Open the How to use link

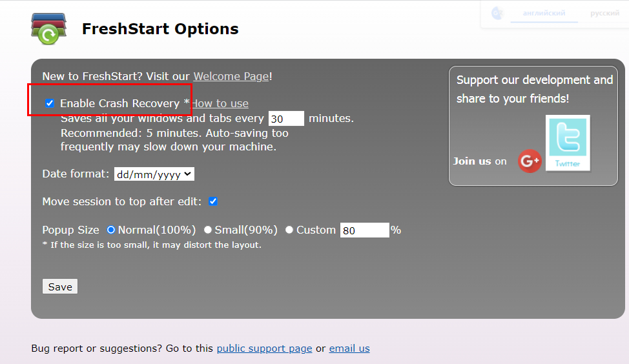pyautogui.click(x=220, y=103)
